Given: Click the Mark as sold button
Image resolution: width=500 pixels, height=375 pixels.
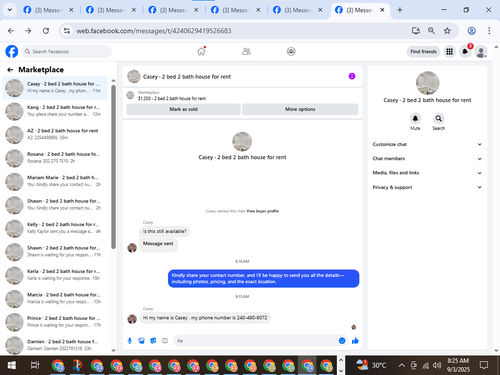Looking at the screenshot, I should tap(183, 109).
